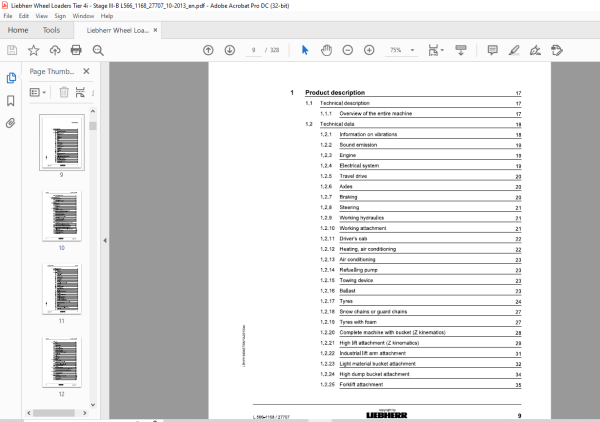Select the Liebherr Wheel Loa... document tab

[117, 30]
